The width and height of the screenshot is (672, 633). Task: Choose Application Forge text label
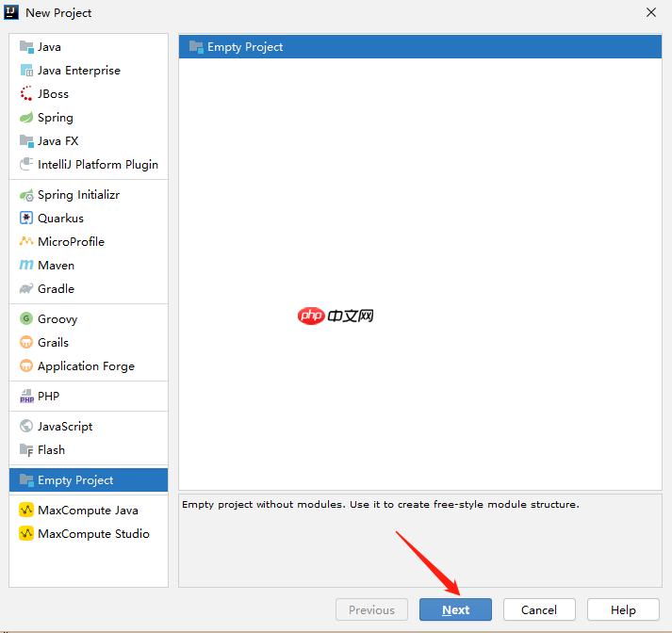point(86,366)
